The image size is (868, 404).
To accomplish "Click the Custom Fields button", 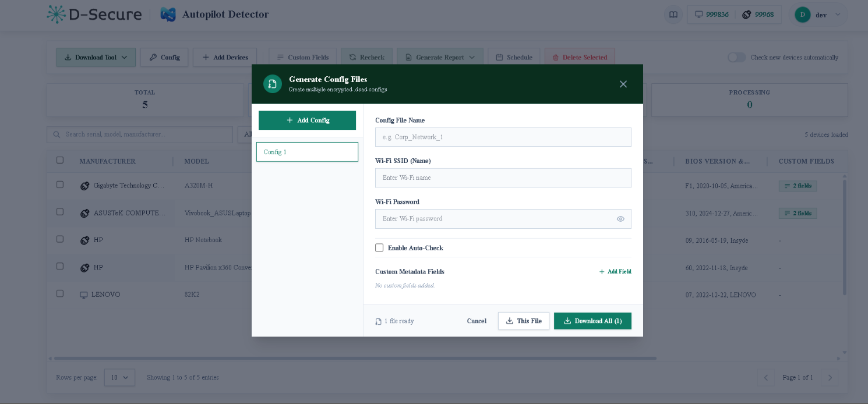I will [x=302, y=57].
